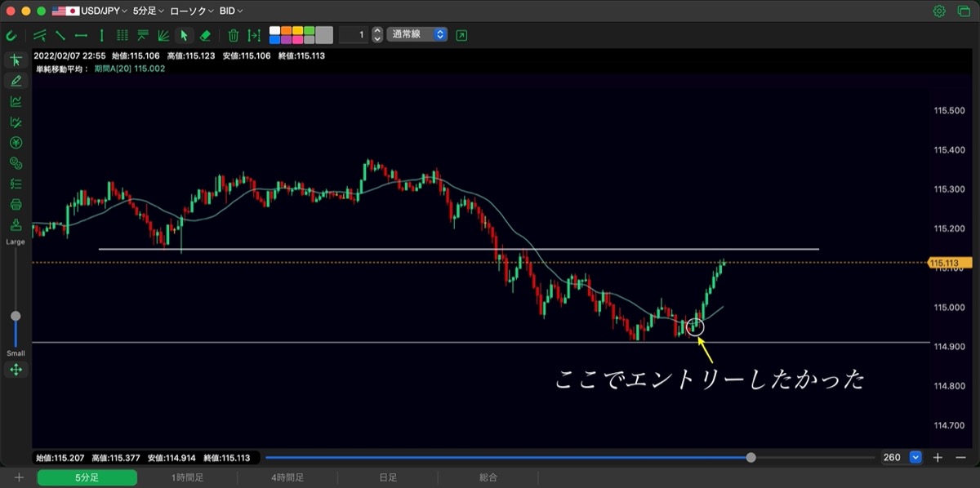This screenshot has width=980, height=488.
Task: Open the ローソク chart type dropdown
Action: (192, 11)
